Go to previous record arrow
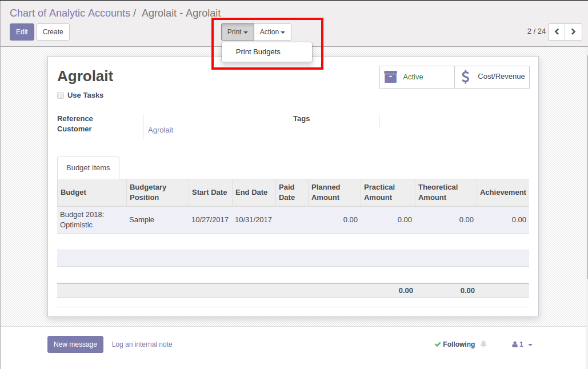Image resolution: width=588 pixels, height=369 pixels. point(557,32)
